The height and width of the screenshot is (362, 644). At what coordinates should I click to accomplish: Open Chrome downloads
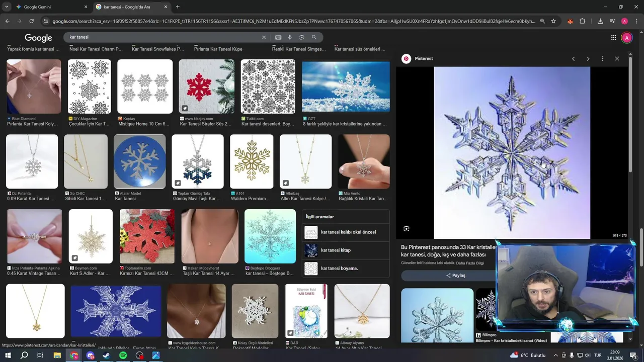point(600,21)
